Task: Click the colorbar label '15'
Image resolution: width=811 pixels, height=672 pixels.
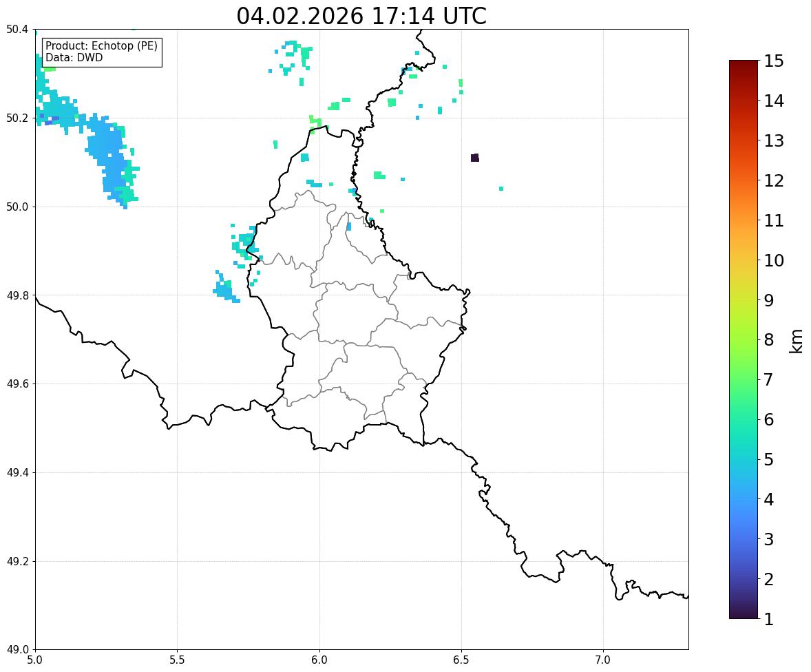Action: (x=774, y=61)
